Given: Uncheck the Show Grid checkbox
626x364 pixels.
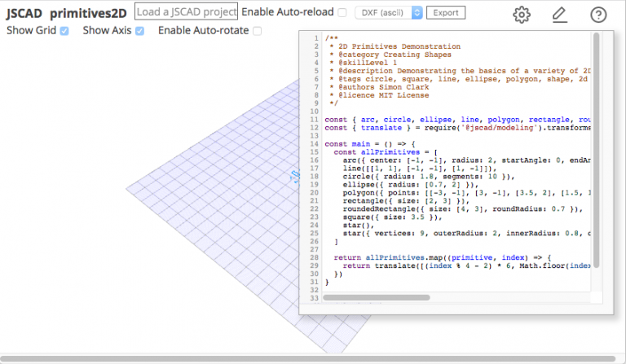Looking at the screenshot, I should tap(64, 31).
